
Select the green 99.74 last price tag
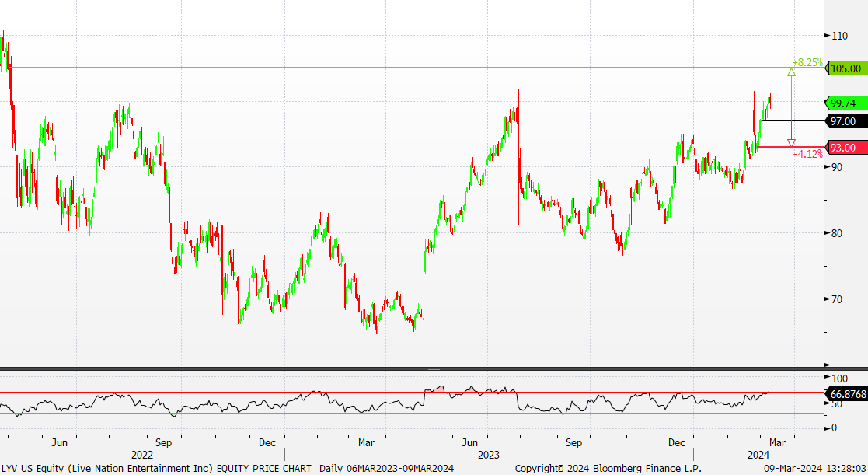click(846, 103)
